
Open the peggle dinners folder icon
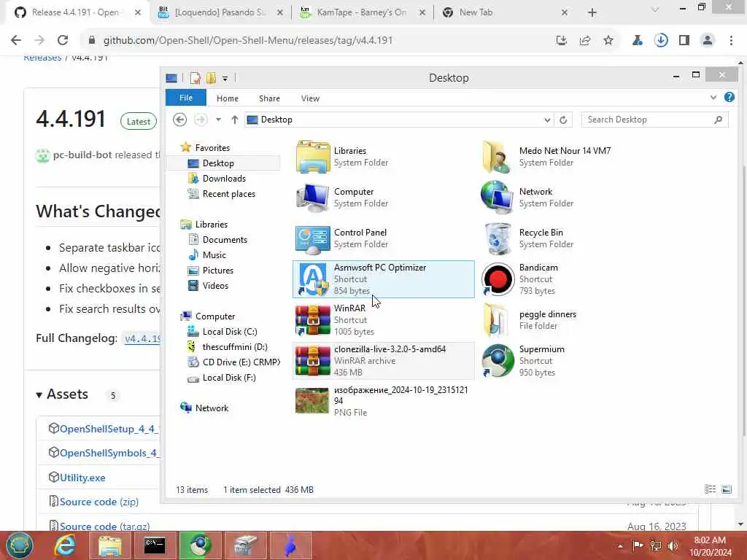(x=496, y=320)
